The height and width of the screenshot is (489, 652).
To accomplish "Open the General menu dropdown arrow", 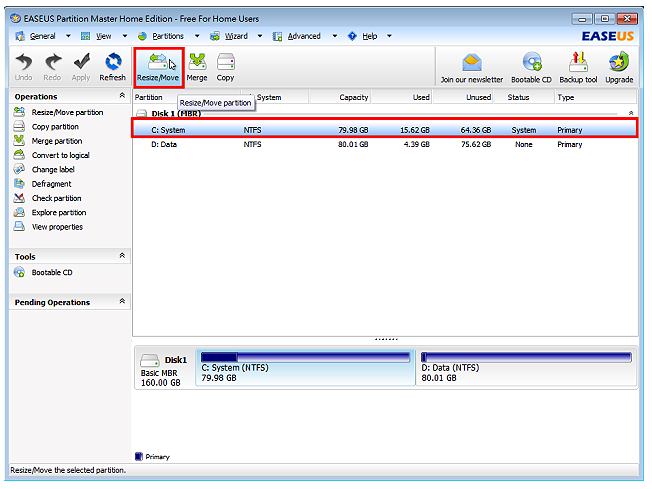I will (68, 36).
